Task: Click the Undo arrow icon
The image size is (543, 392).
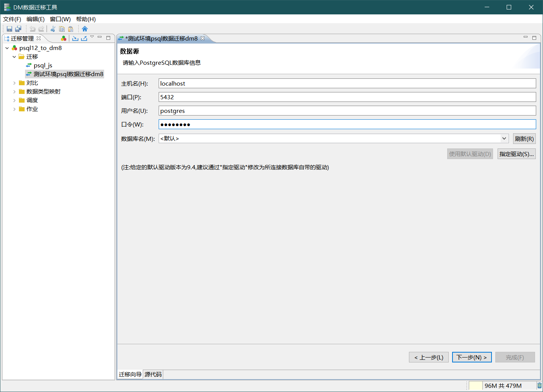Action: tap(33, 29)
